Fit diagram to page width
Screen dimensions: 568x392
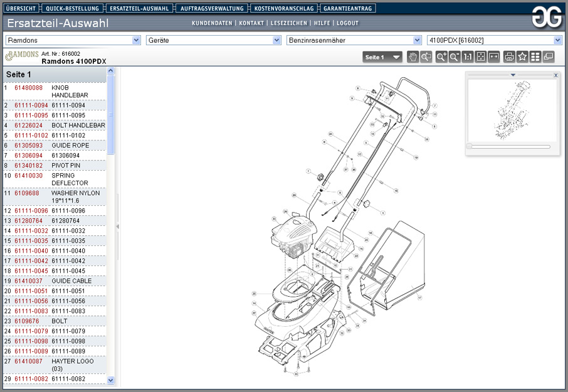click(x=494, y=57)
